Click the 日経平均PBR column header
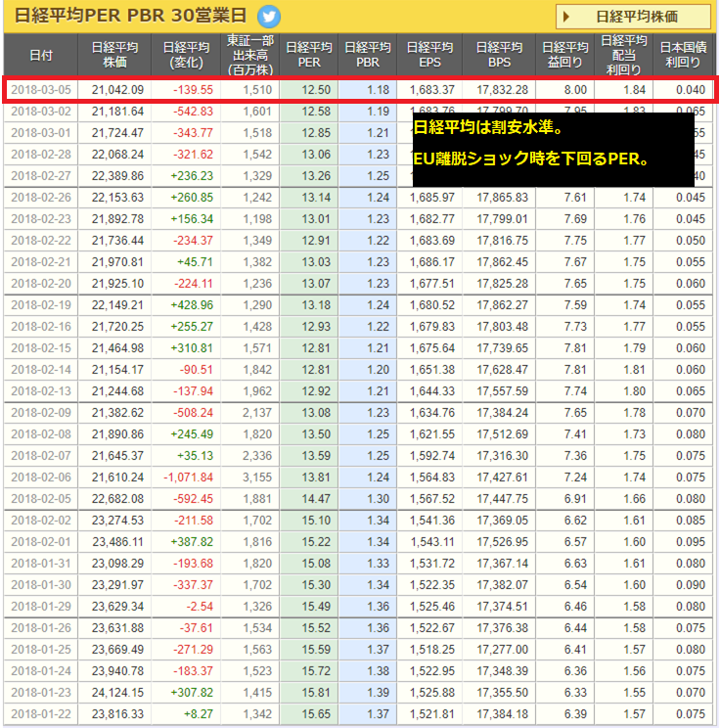 pos(367,55)
